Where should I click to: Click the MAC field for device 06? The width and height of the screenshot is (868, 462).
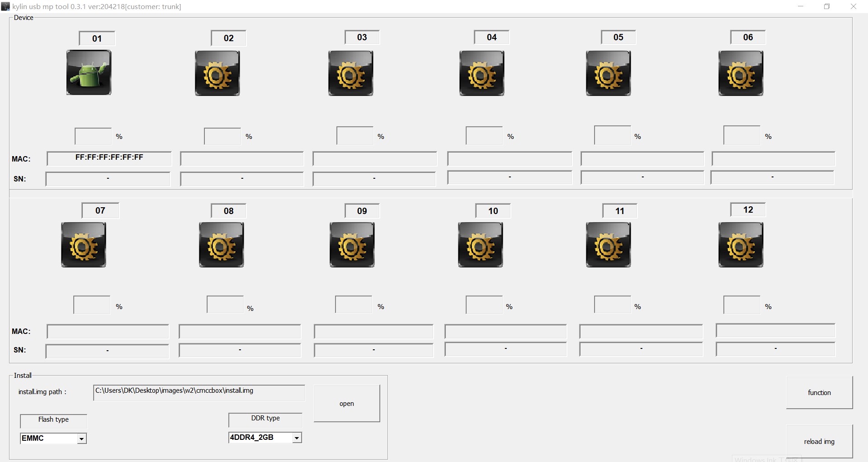pyautogui.click(x=773, y=159)
